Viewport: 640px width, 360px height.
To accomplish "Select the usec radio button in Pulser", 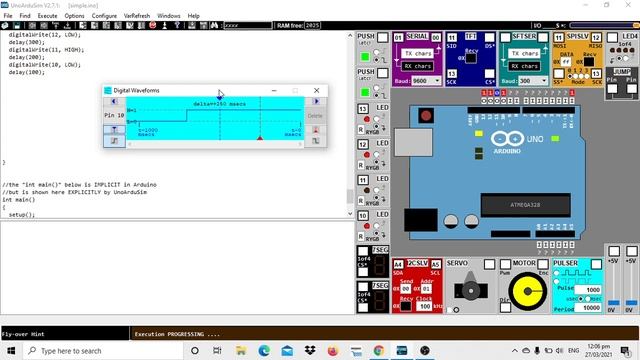I will pos(581,299).
